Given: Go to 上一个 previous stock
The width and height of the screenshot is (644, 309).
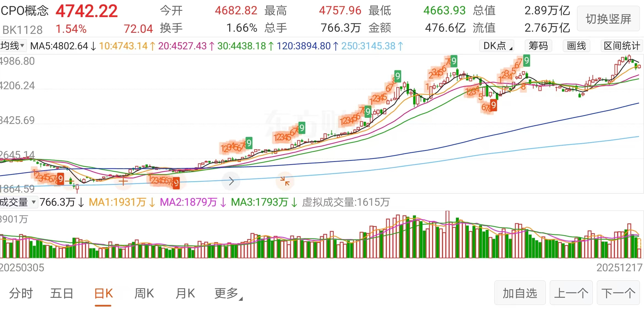Looking at the screenshot, I should tap(571, 293).
